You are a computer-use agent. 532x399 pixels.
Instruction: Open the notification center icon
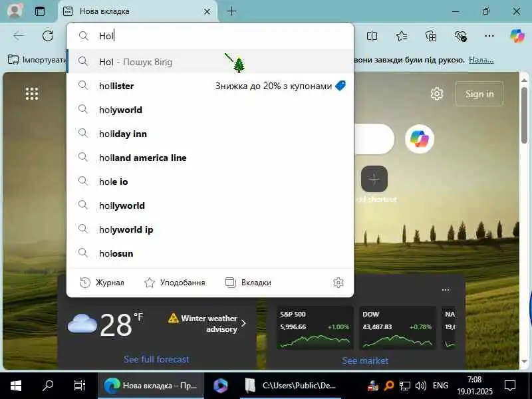click(510, 386)
